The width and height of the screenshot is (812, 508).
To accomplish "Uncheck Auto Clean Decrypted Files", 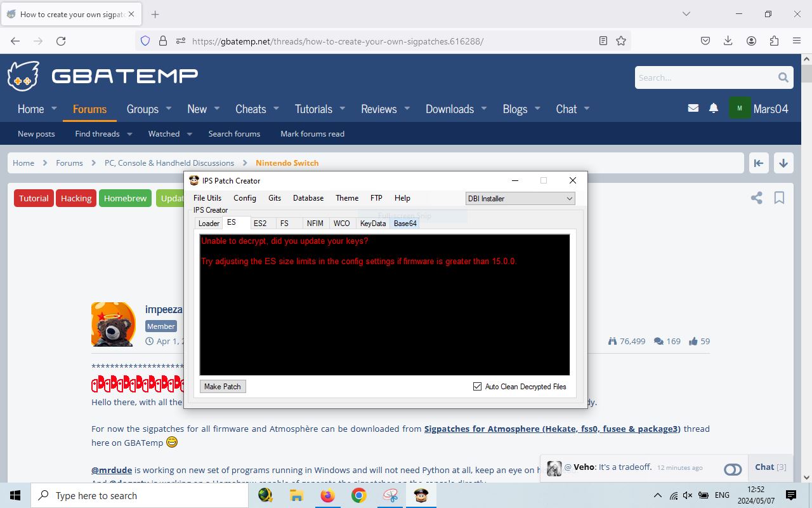I will click(477, 386).
